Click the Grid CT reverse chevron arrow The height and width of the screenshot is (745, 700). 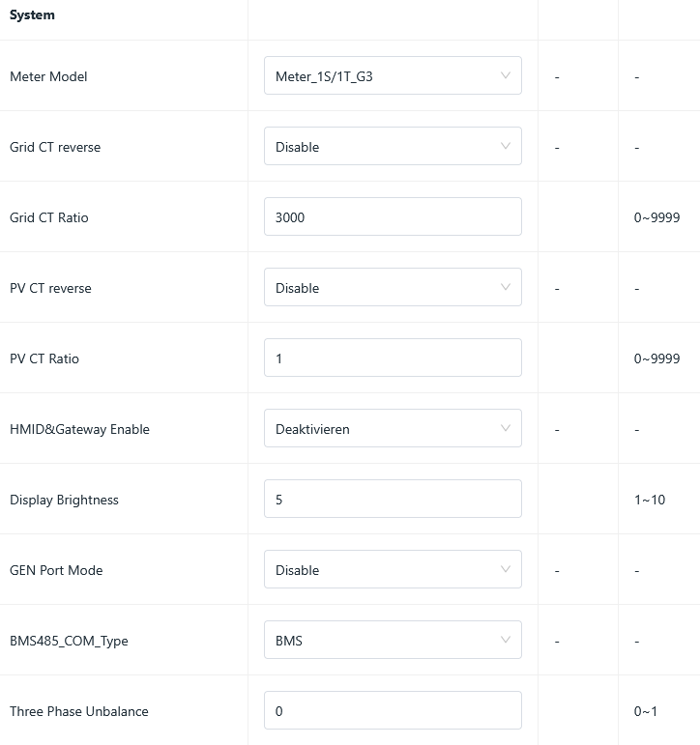(506, 147)
